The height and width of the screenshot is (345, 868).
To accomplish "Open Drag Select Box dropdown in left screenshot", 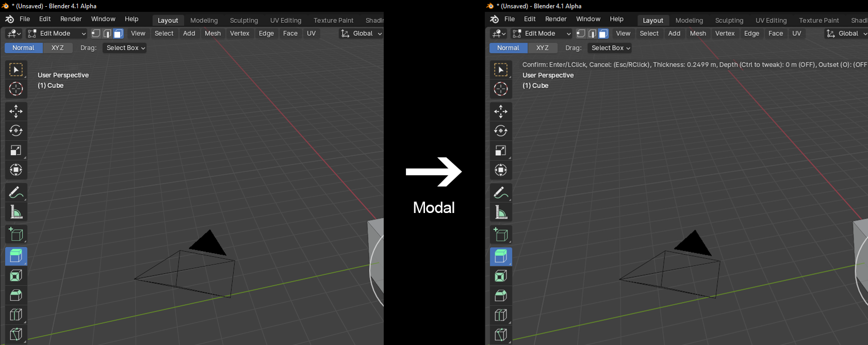I will click(x=125, y=48).
